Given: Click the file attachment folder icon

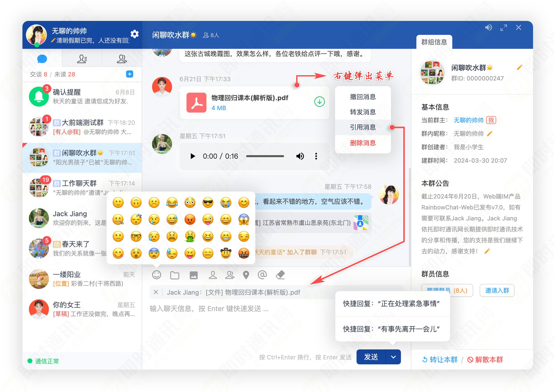Looking at the screenshot, I should coord(175,275).
